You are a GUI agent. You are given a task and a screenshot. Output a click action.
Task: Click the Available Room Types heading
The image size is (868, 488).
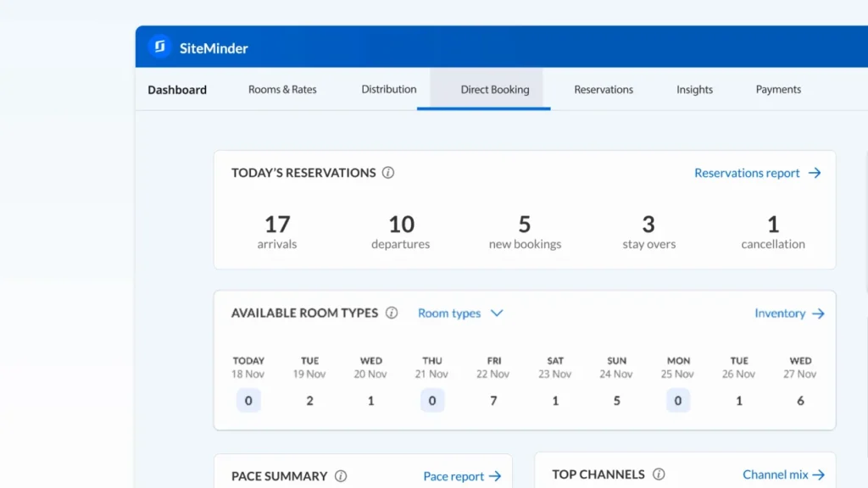coord(304,313)
